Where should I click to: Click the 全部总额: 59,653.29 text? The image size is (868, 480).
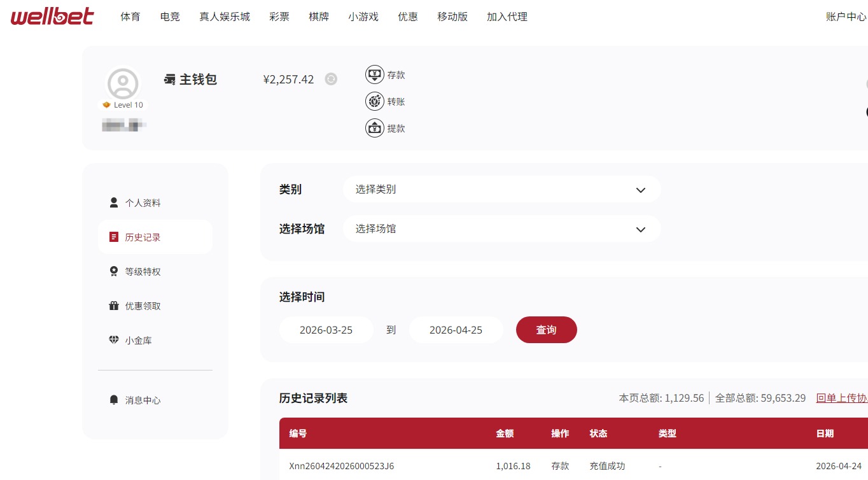click(x=760, y=398)
